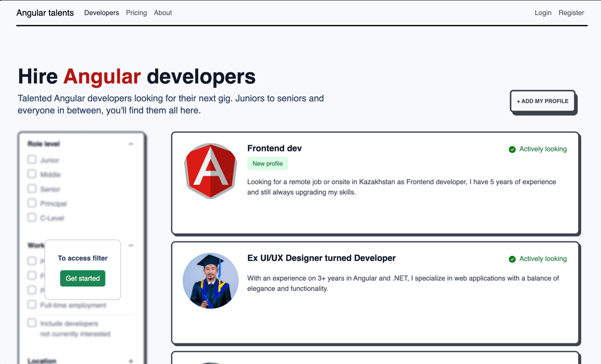Check the Junior role level filter
This screenshot has height=364, width=601.
tap(31, 159)
